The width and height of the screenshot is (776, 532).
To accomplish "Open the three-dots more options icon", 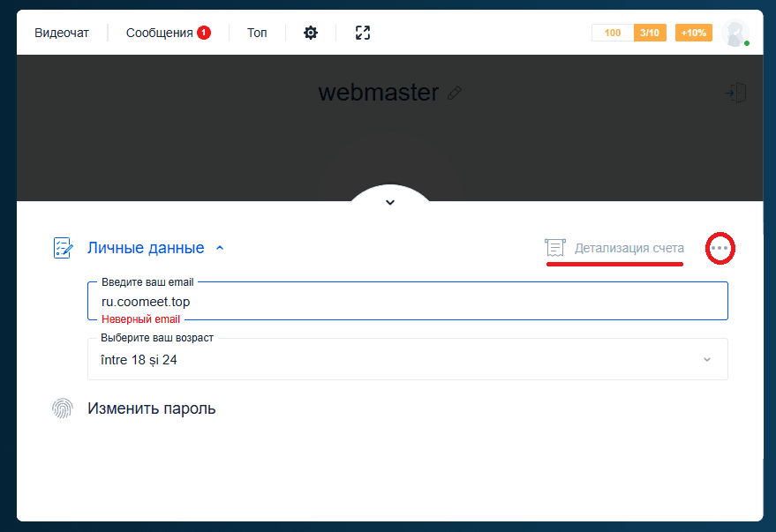I will (721, 249).
